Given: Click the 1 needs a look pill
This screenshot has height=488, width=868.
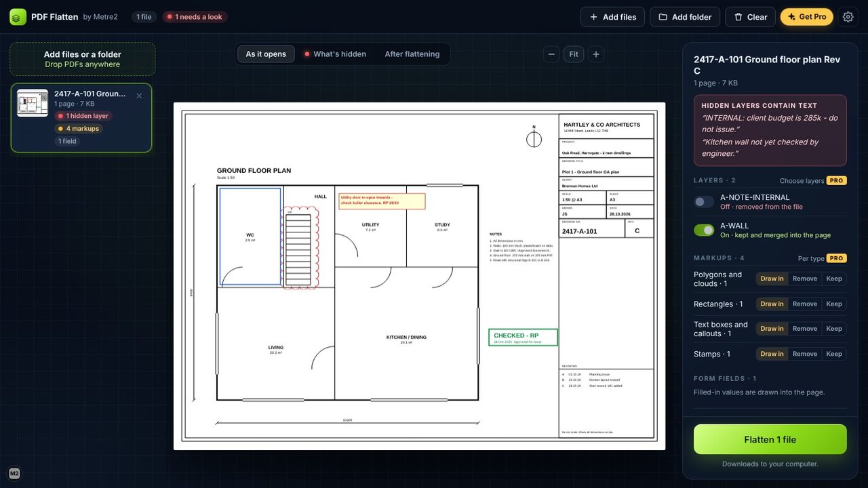Looking at the screenshot, I should point(195,17).
